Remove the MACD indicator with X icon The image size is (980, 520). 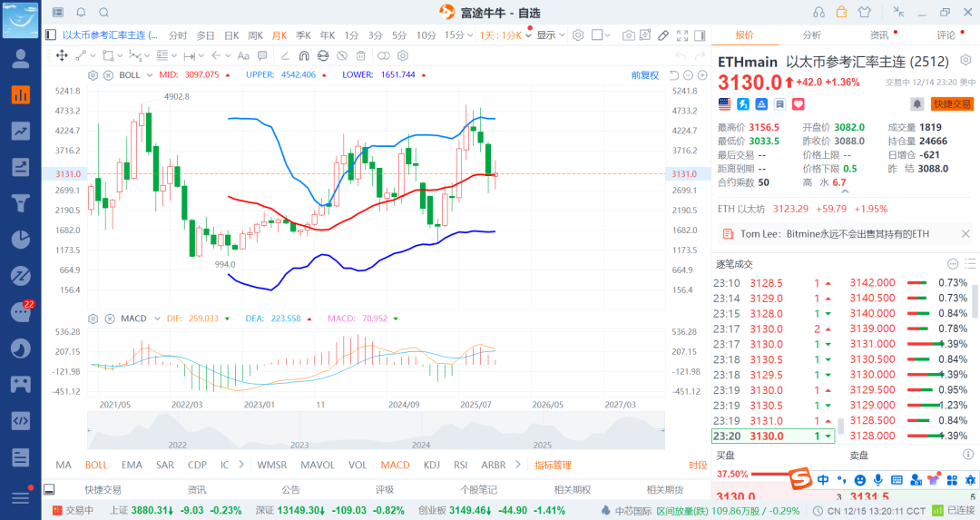108,319
